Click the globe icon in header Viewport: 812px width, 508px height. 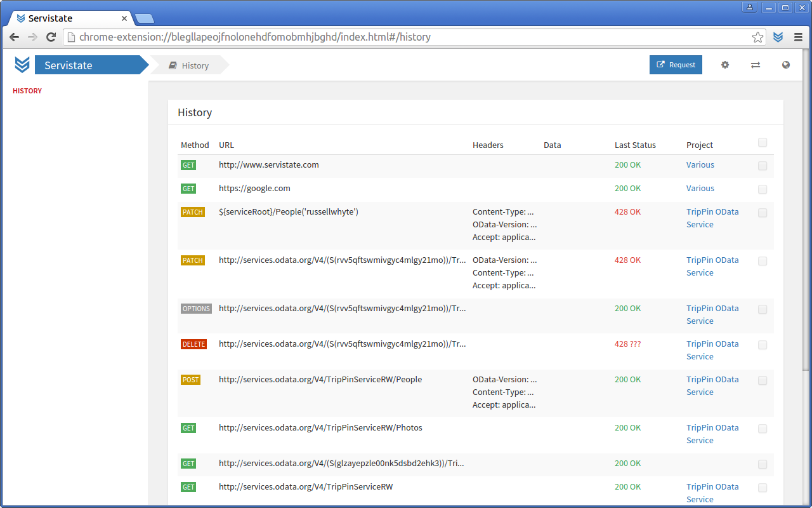pyautogui.click(x=786, y=65)
